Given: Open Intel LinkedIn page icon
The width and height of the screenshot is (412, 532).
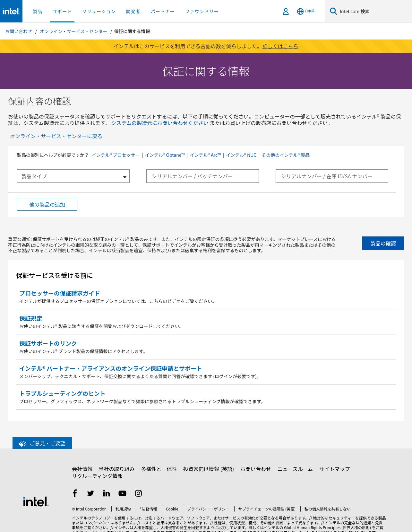Looking at the screenshot, I should [107, 493].
